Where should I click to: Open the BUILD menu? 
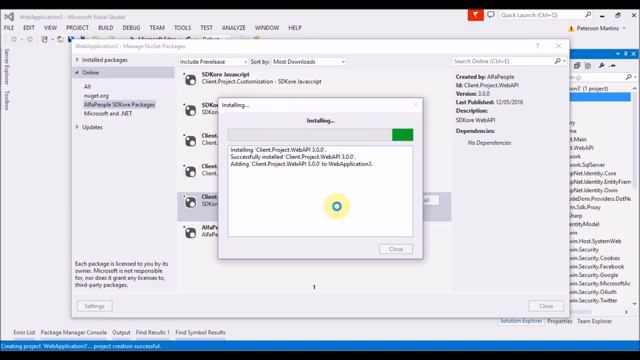coord(105,28)
